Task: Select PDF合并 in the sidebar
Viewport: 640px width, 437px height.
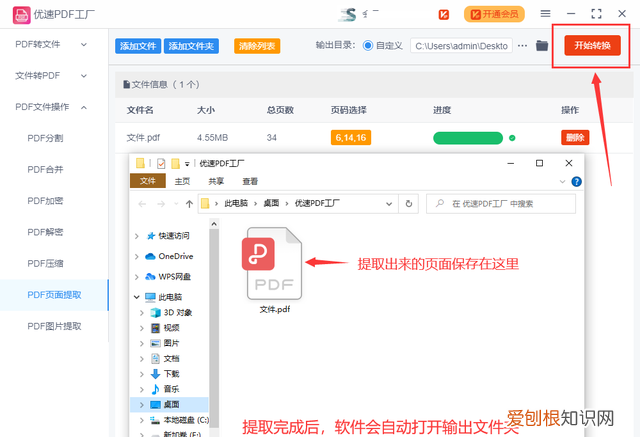Action: pyautogui.click(x=45, y=170)
